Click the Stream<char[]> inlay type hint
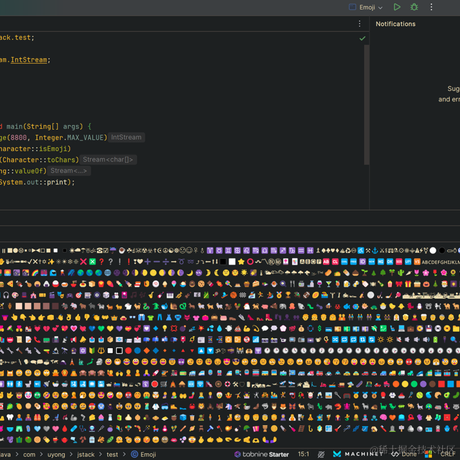The image size is (460, 460). point(108,160)
